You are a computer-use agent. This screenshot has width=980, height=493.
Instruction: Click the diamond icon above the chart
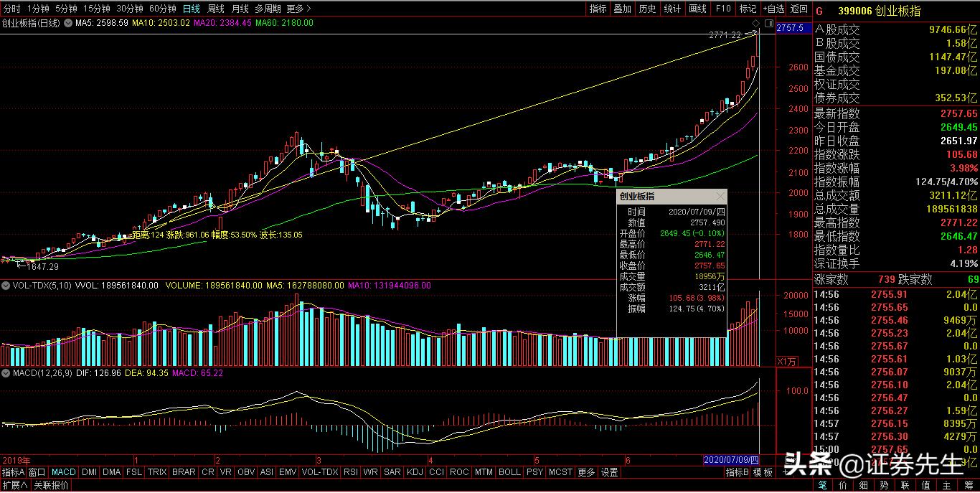click(x=755, y=24)
